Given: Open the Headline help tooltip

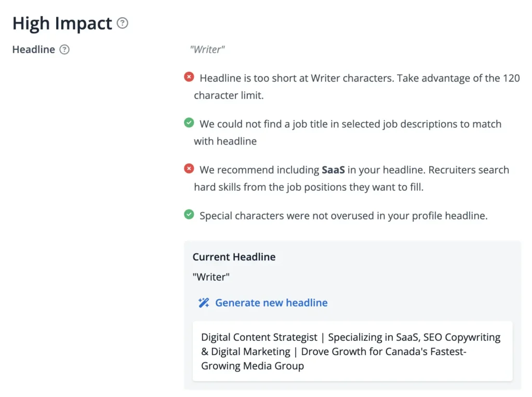Looking at the screenshot, I should [64, 49].
